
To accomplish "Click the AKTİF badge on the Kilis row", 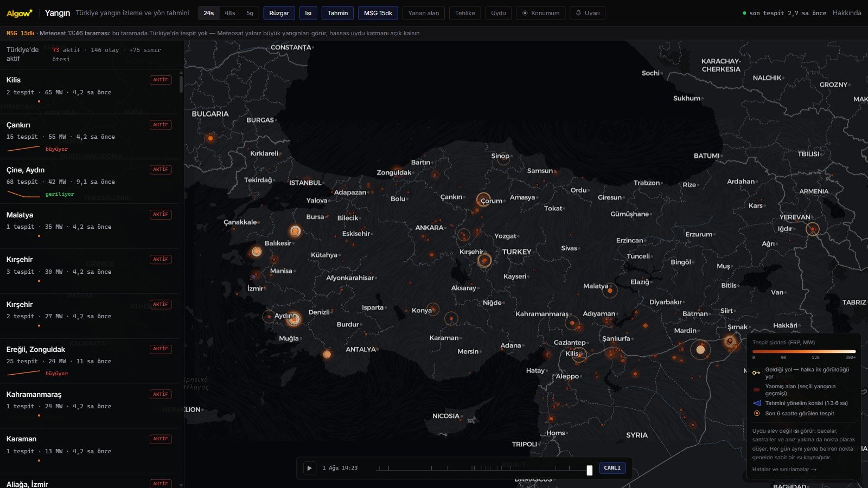I will pyautogui.click(x=161, y=80).
